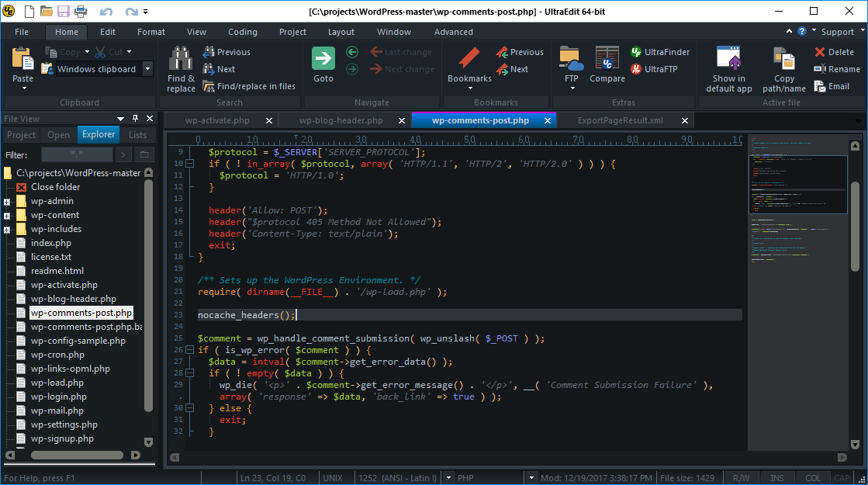Click the Copy path/name icon
This screenshot has width=868, height=485.
coord(784,58)
